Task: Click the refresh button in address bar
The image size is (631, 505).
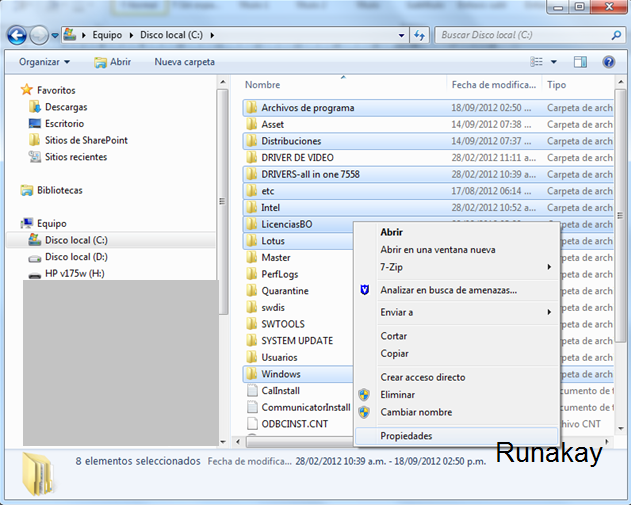Action: [419, 35]
